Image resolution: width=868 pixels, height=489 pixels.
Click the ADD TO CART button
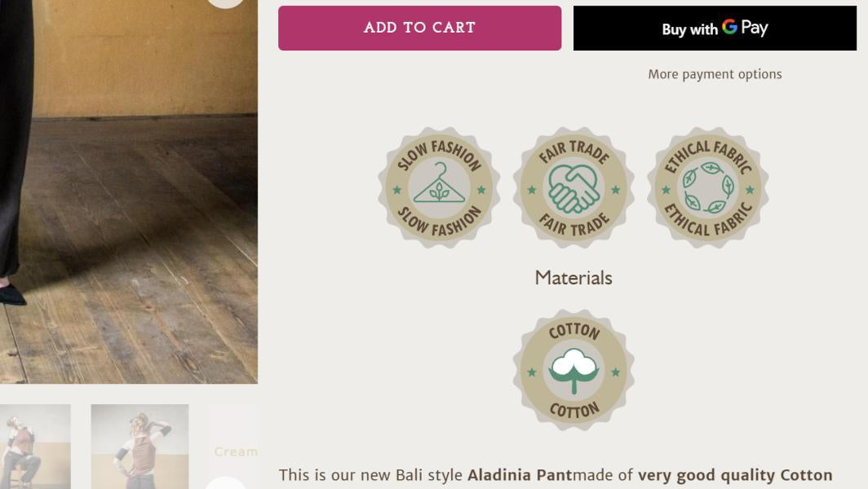tap(419, 27)
